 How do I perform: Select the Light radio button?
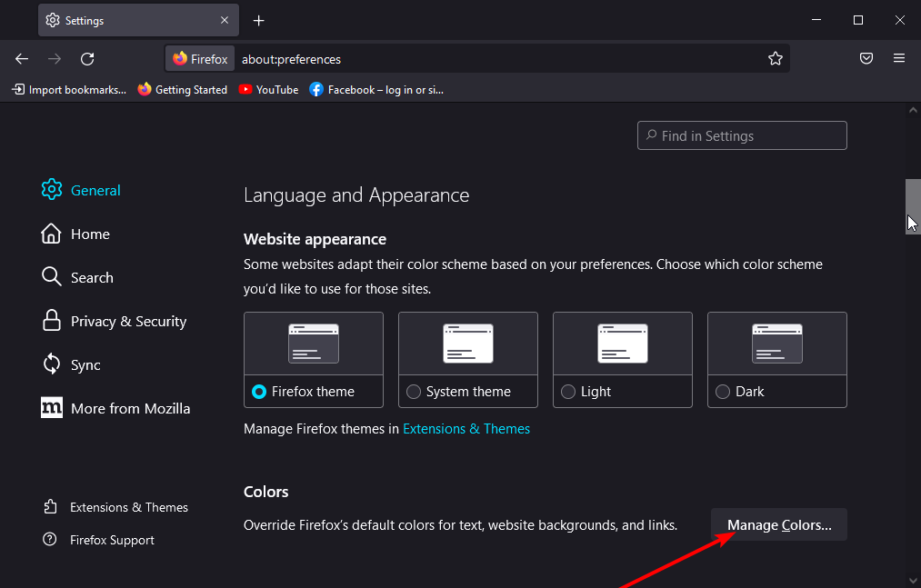click(x=568, y=392)
